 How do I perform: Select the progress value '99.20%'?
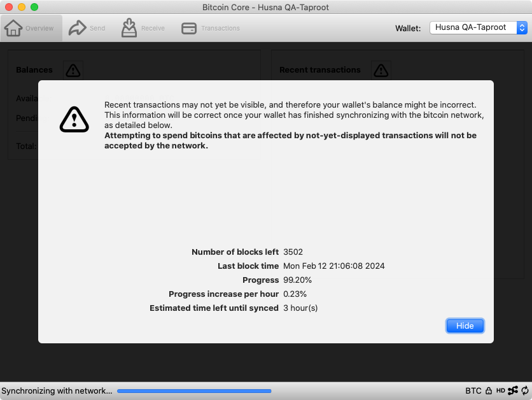click(298, 280)
